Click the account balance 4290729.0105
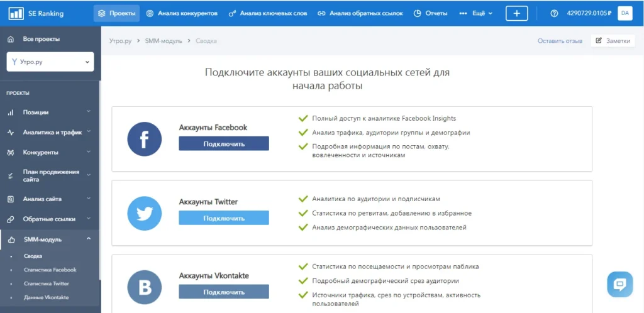The width and height of the screenshot is (644, 313). coord(589,13)
